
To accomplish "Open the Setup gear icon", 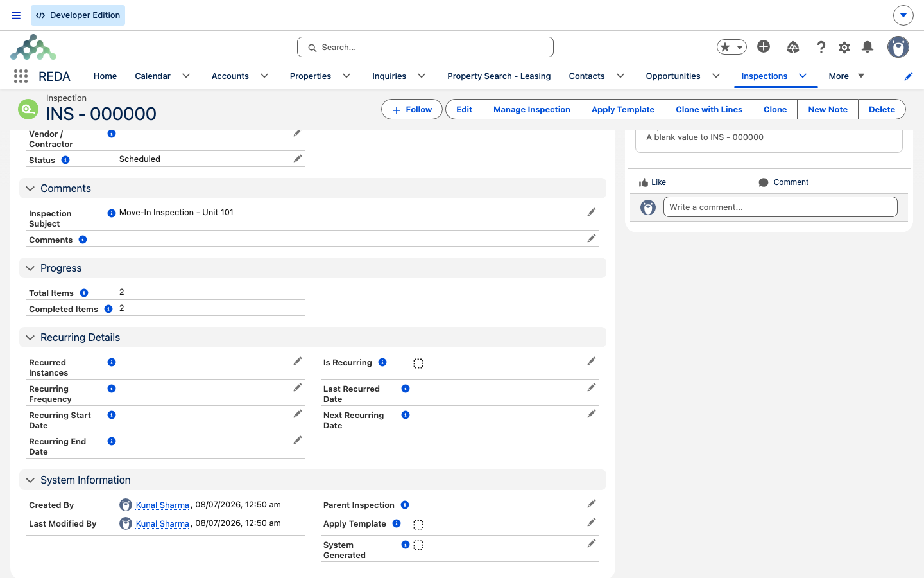I will click(844, 47).
